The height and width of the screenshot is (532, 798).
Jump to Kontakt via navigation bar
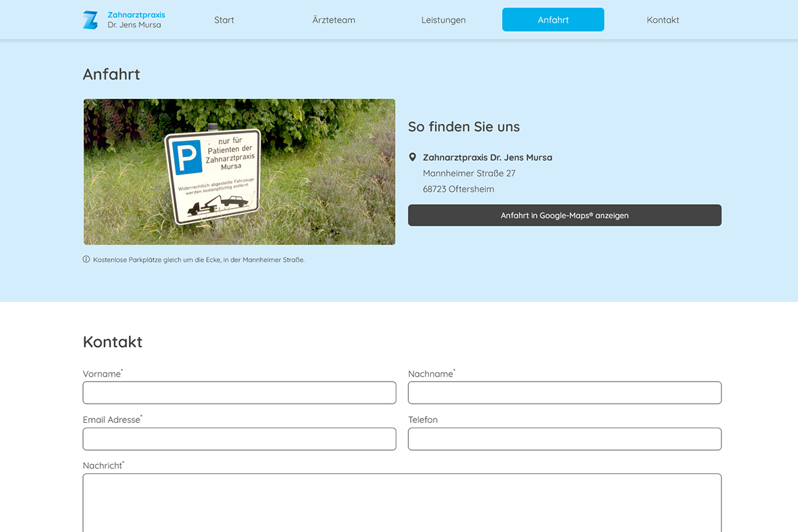tap(663, 20)
